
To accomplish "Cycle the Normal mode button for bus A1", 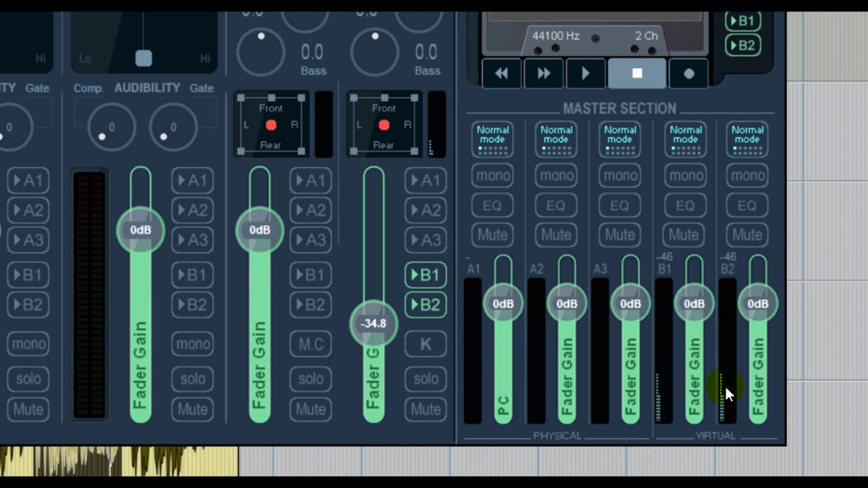I will click(x=492, y=139).
